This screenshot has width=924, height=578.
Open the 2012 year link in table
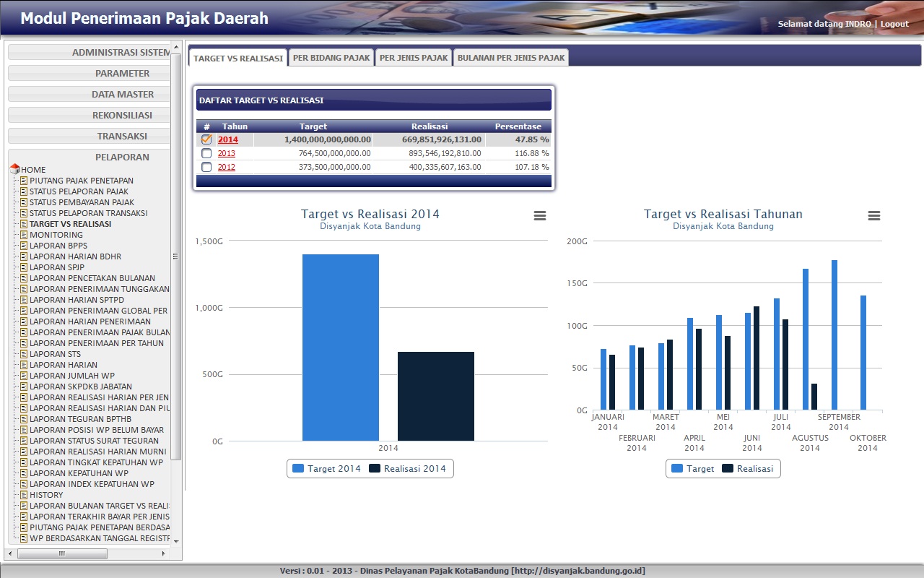click(x=227, y=167)
